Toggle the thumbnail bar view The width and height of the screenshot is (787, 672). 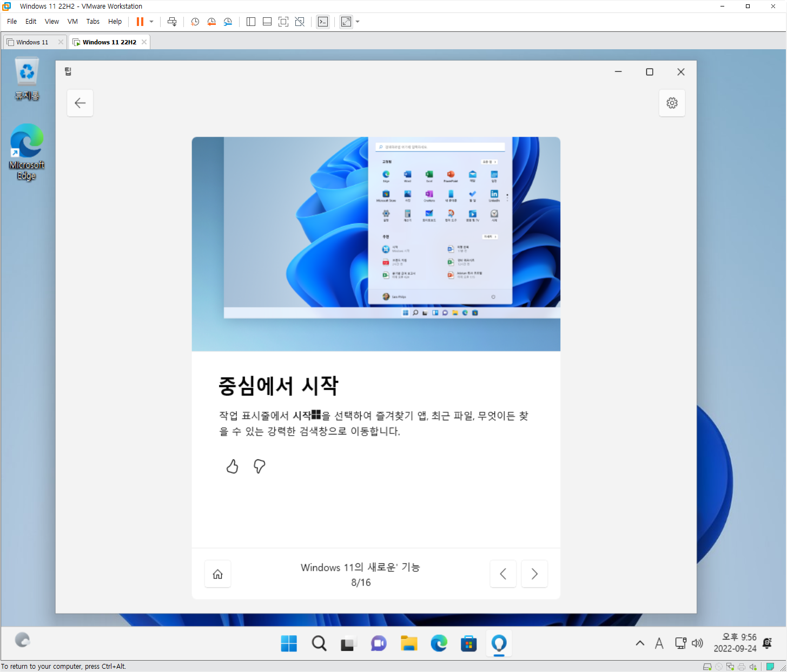(x=267, y=22)
